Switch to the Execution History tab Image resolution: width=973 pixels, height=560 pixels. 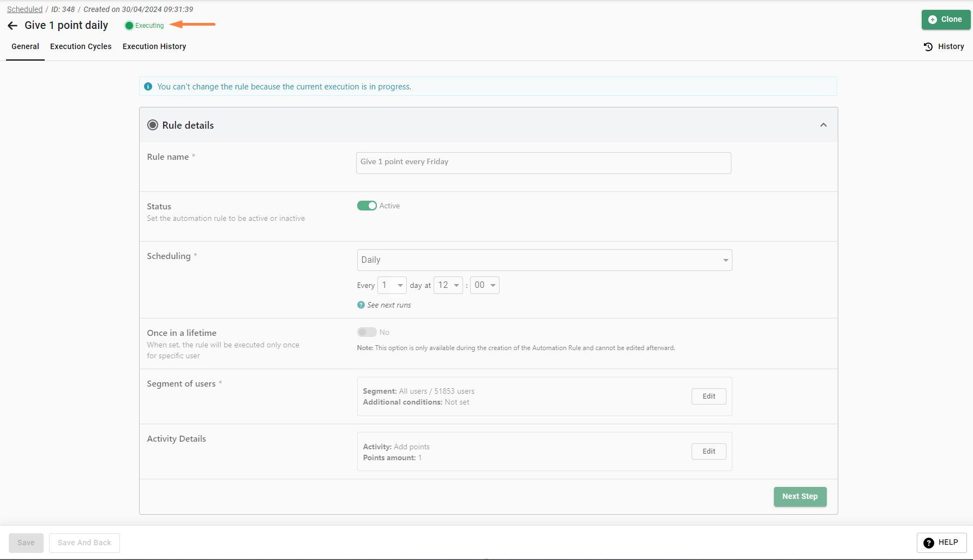(x=154, y=47)
